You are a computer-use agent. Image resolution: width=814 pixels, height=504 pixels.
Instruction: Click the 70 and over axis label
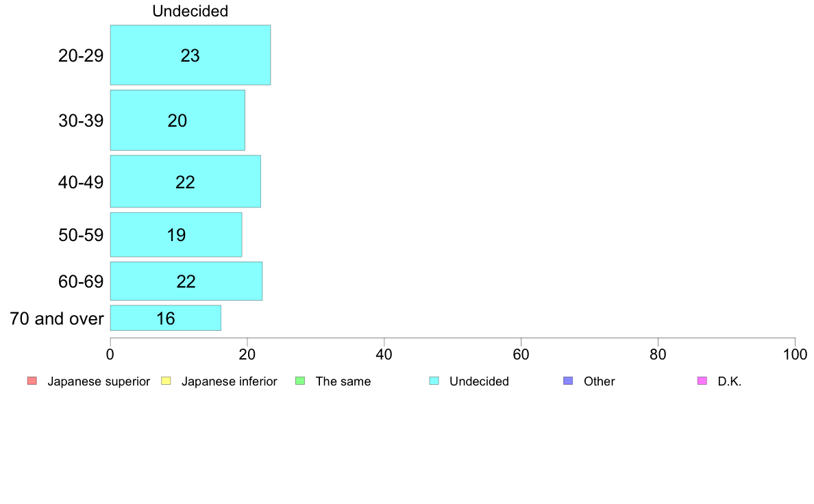click(57, 318)
